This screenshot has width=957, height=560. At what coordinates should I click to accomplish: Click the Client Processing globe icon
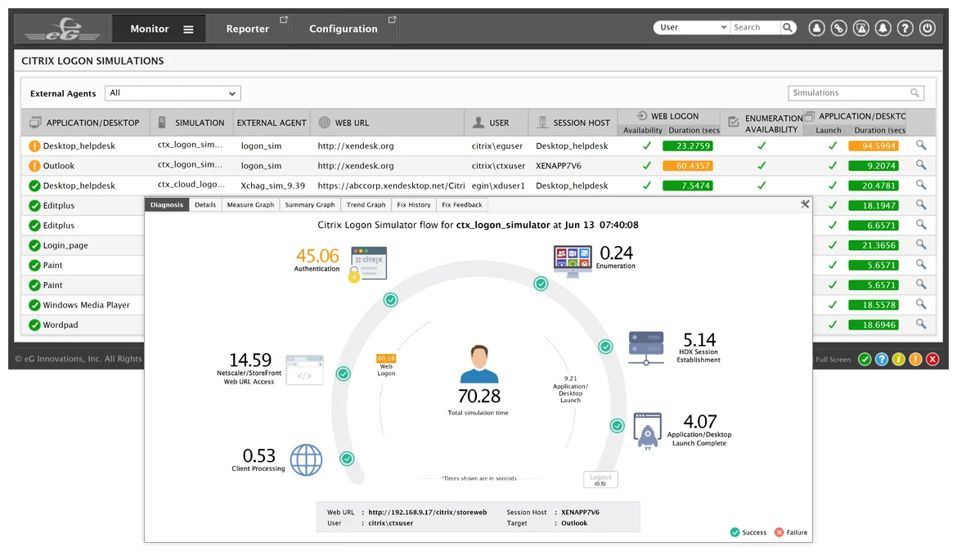306,460
